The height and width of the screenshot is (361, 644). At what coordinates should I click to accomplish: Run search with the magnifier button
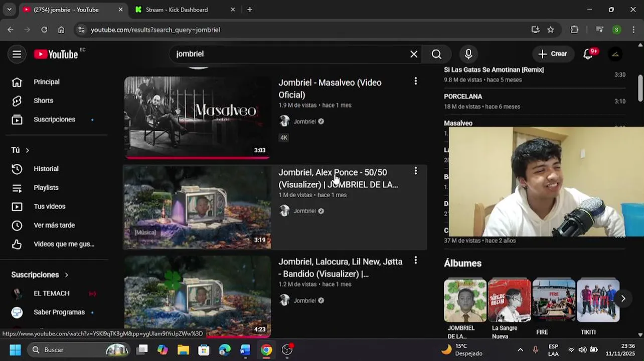tap(436, 54)
